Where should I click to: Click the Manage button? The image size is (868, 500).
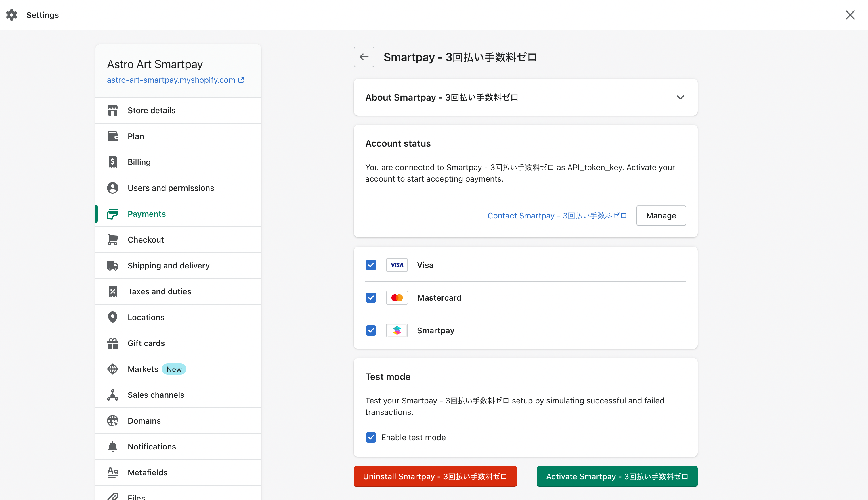(661, 216)
